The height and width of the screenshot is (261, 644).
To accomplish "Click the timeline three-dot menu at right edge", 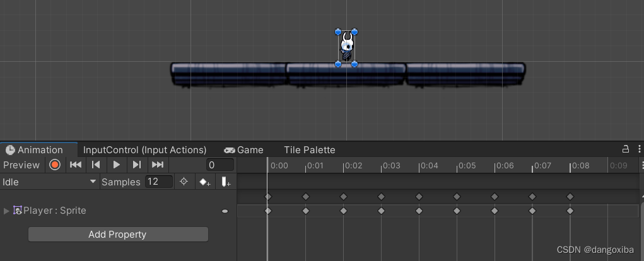I will pyautogui.click(x=641, y=165).
